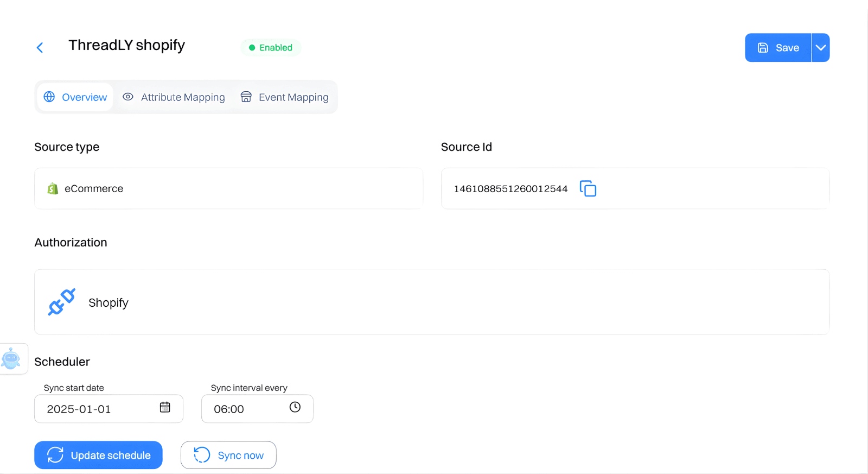Click the ThreadLY shopify title
Screen dimensions: 868x474
pos(126,45)
